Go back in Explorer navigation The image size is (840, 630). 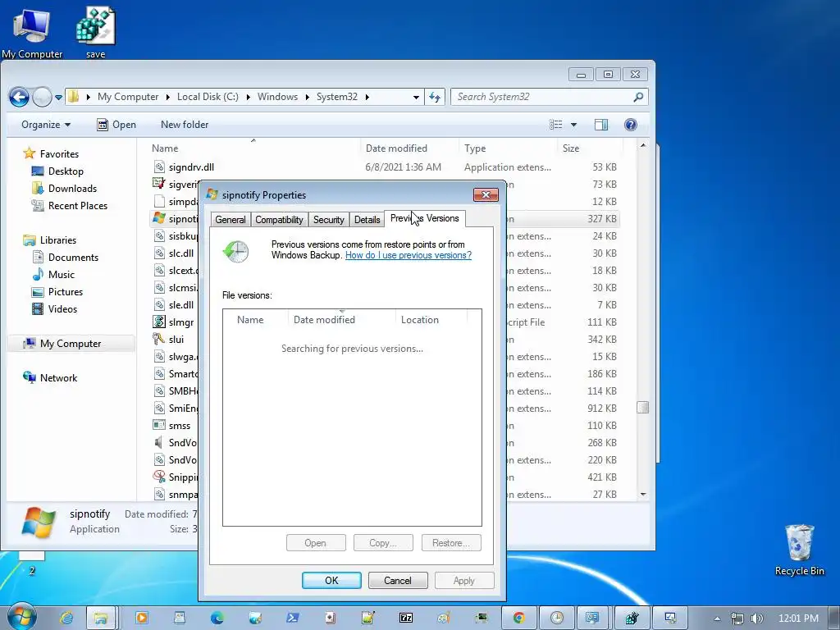point(19,97)
